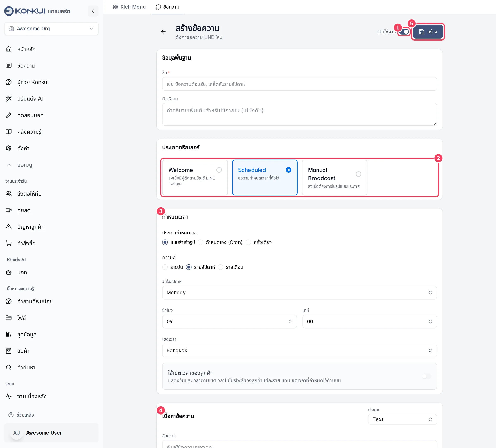Open the minute dropdown showing 00

[x=370, y=321]
